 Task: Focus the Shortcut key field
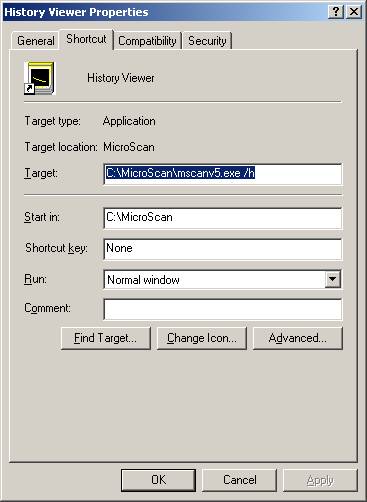pos(222,249)
